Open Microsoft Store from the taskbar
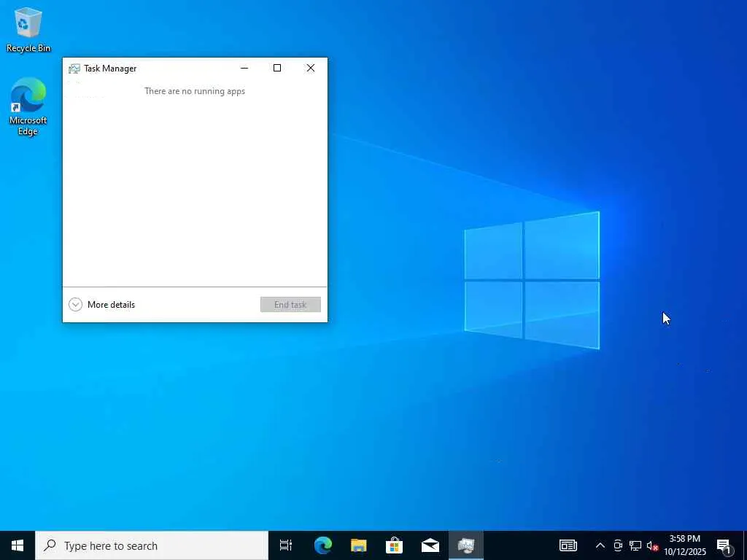 tap(395, 545)
